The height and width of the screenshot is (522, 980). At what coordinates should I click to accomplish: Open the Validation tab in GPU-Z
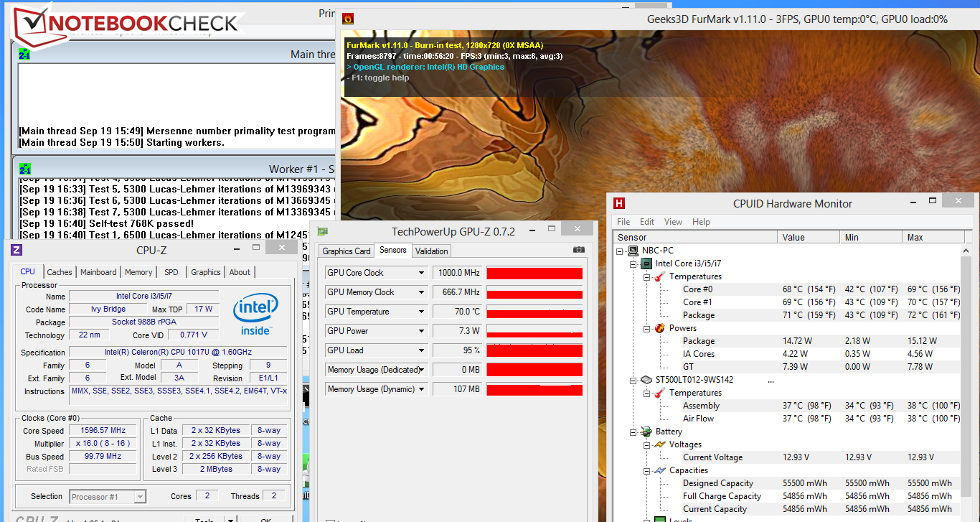[432, 251]
